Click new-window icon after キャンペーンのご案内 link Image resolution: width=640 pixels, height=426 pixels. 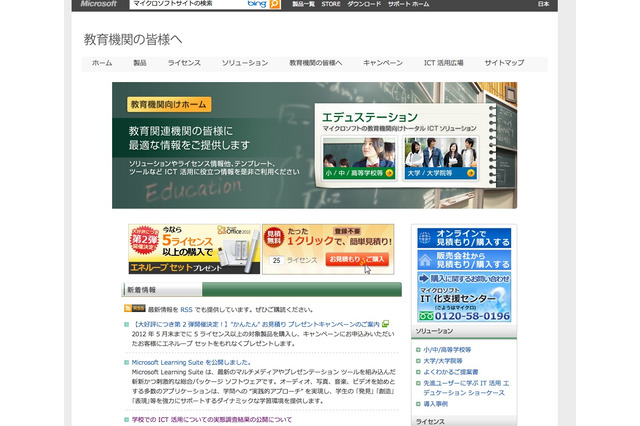[x=385, y=324]
